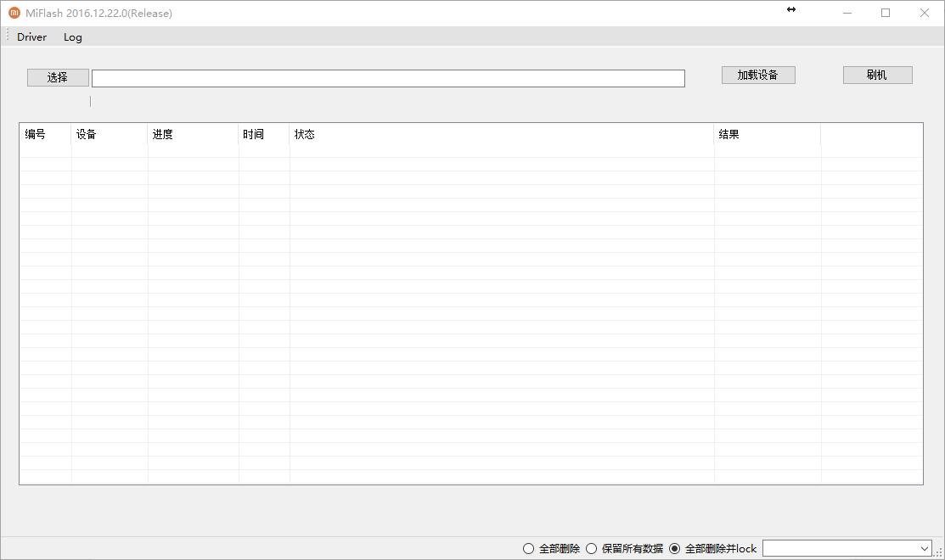Click the 刷机 flash button
The image size is (945, 560).
click(876, 75)
